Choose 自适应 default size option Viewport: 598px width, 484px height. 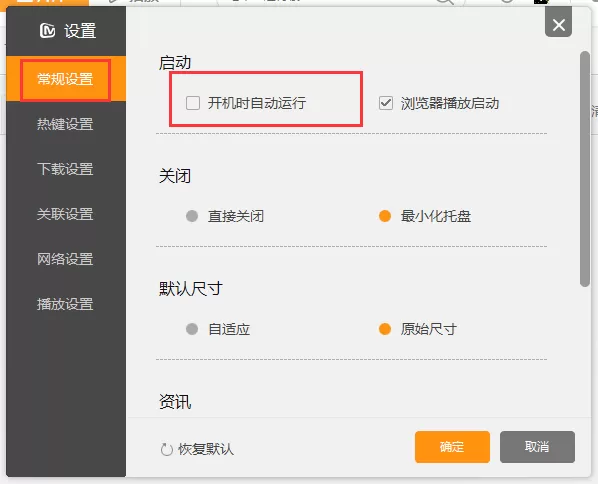[x=192, y=329]
